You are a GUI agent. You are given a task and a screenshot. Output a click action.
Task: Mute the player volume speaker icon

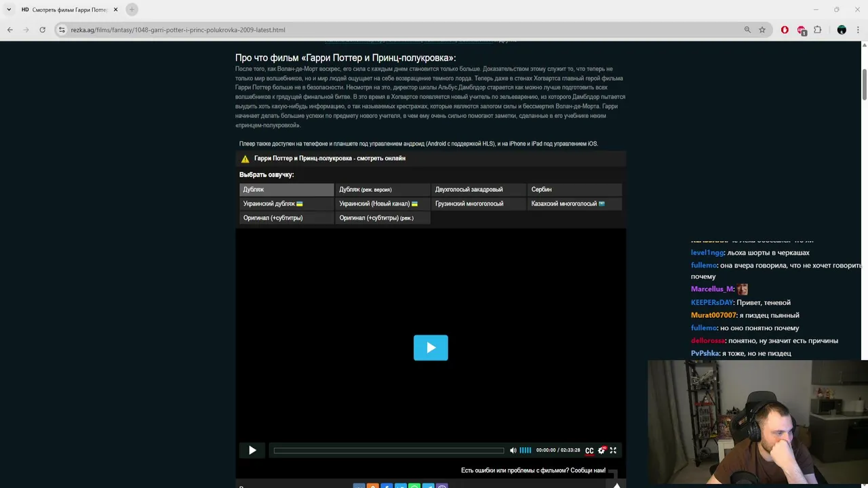tap(513, 450)
